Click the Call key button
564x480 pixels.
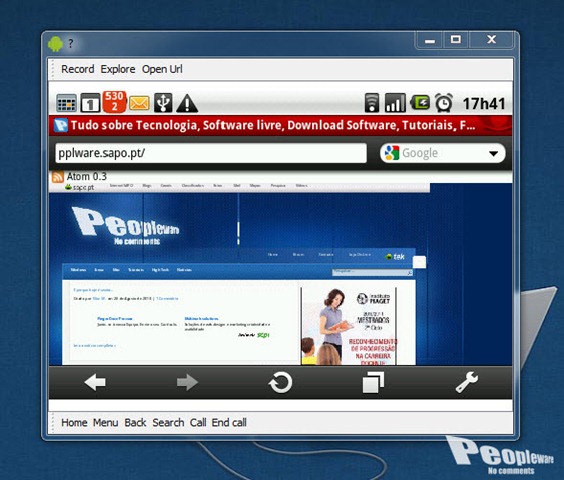tap(198, 422)
